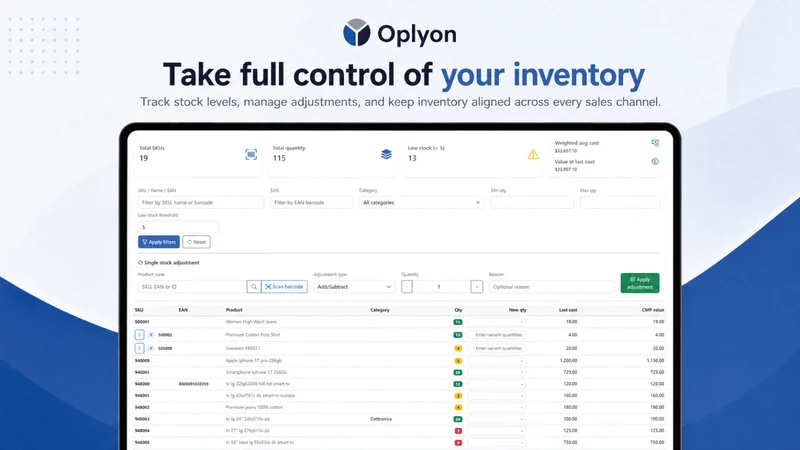Focus the Min qty input field

point(532,203)
